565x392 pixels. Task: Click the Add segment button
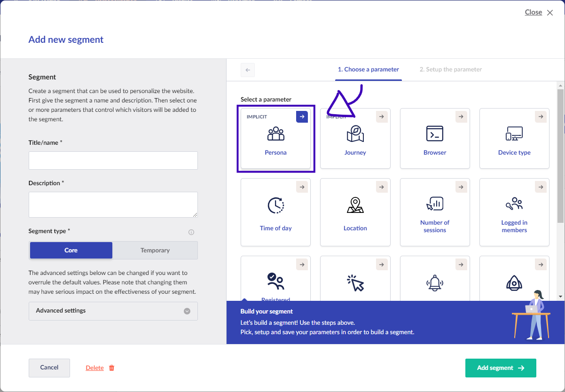click(x=500, y=368)
